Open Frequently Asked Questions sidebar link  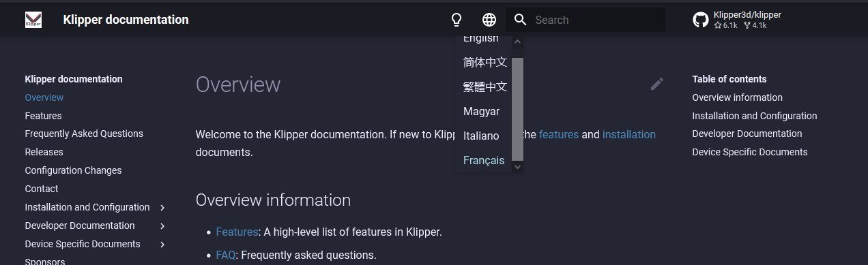tap(84, 134)
